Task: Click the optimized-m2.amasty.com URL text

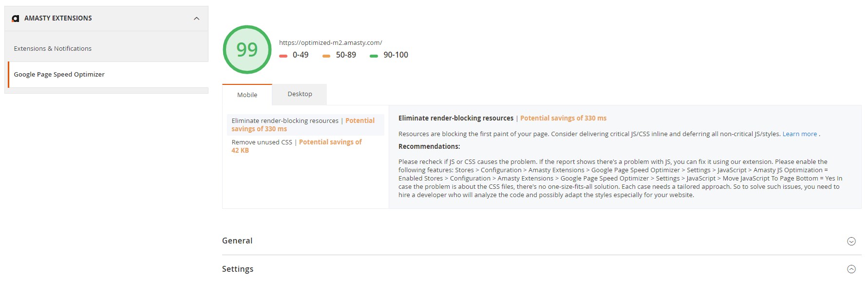Action: click(x=330, y=43)
